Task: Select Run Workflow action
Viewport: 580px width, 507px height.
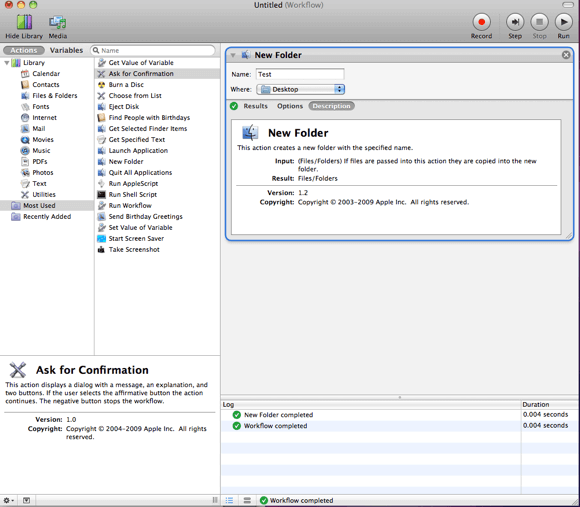Action: point(130,206)
